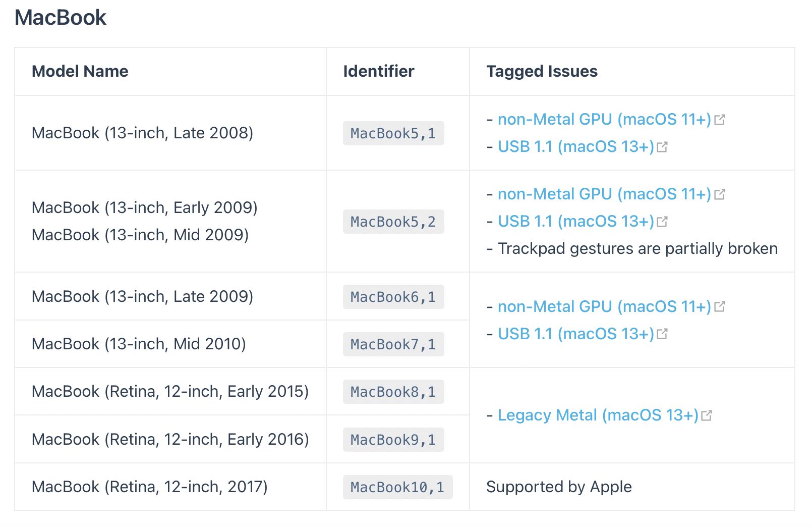Click external-link icon after MacBook6,1 USB 1.1 link
The image size is (812, 527).
pos(662,334)
